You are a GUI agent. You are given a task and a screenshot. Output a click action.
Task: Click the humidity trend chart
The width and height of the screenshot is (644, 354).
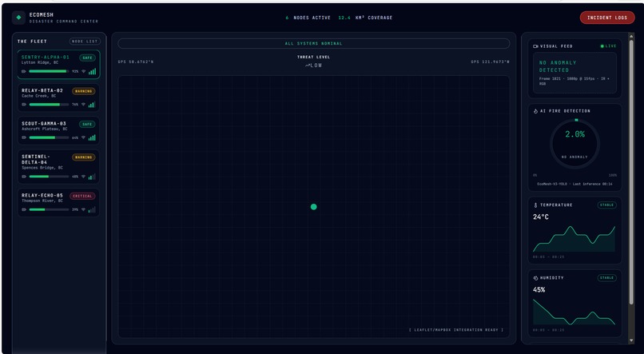point(574,312)
